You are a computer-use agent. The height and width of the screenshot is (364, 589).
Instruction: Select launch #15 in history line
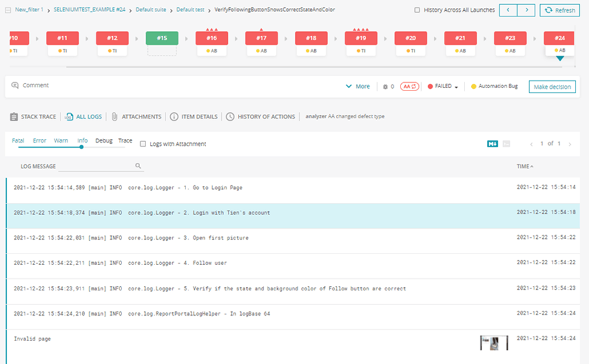point(162,38)
